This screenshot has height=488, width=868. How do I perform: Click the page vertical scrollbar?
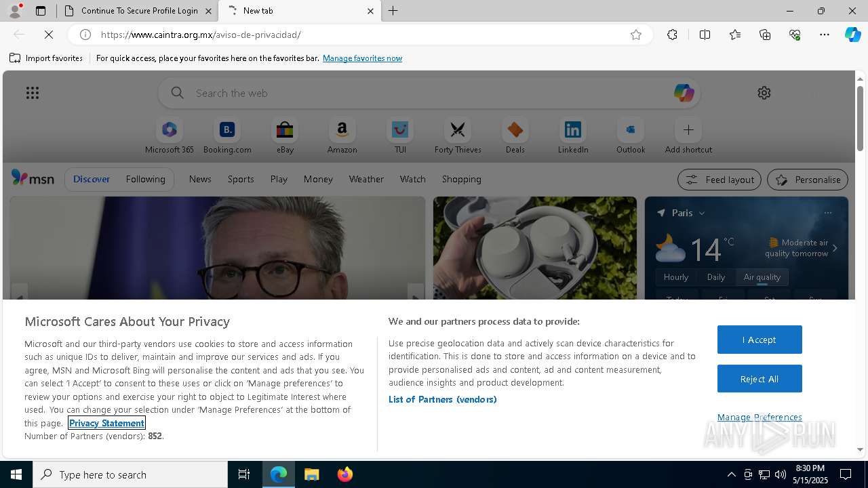click(x=860, y=118)
